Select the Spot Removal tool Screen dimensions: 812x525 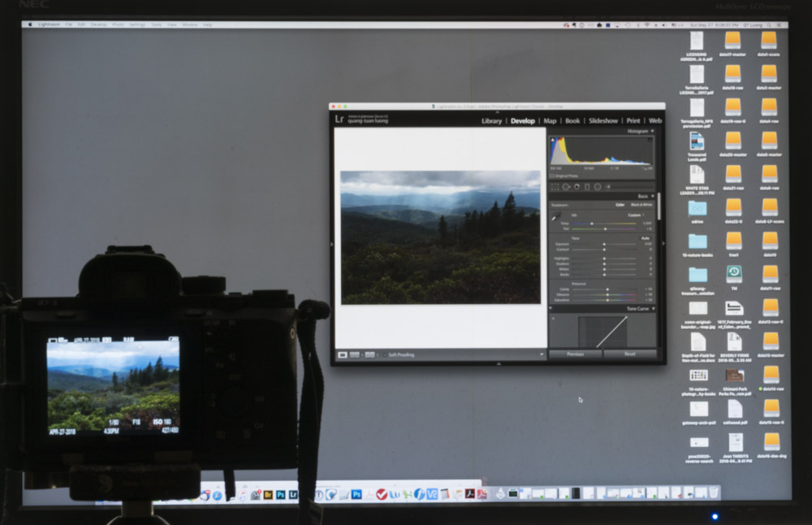566,187
